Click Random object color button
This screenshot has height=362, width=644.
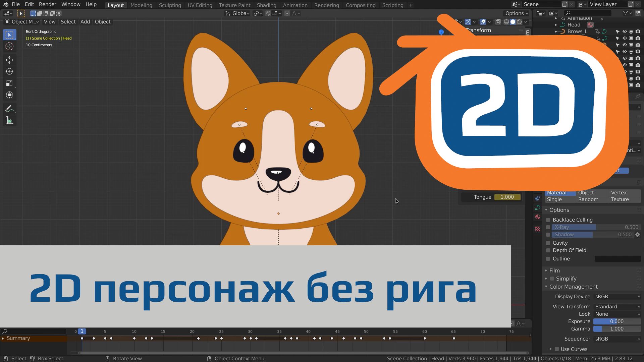point(588,199)
